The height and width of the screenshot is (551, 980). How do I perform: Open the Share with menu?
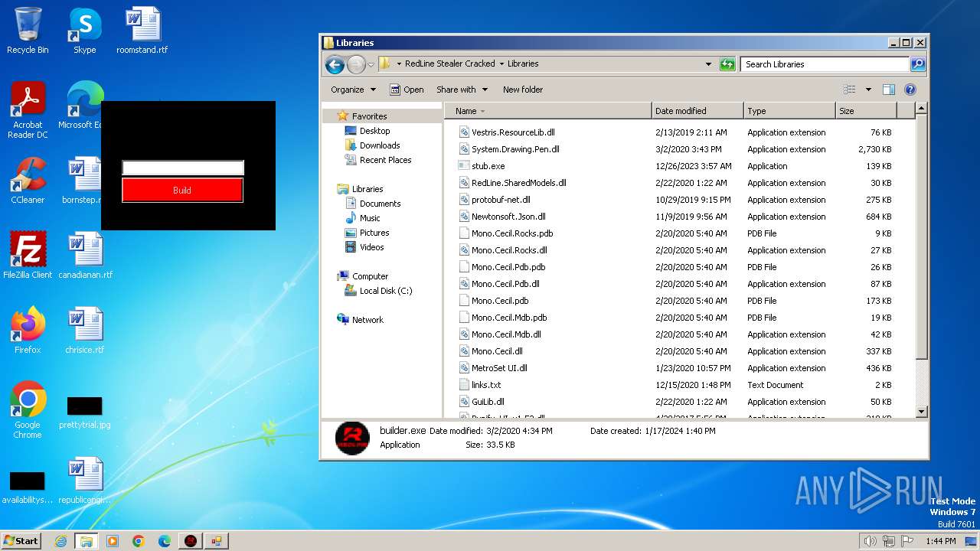coord(462,90)
